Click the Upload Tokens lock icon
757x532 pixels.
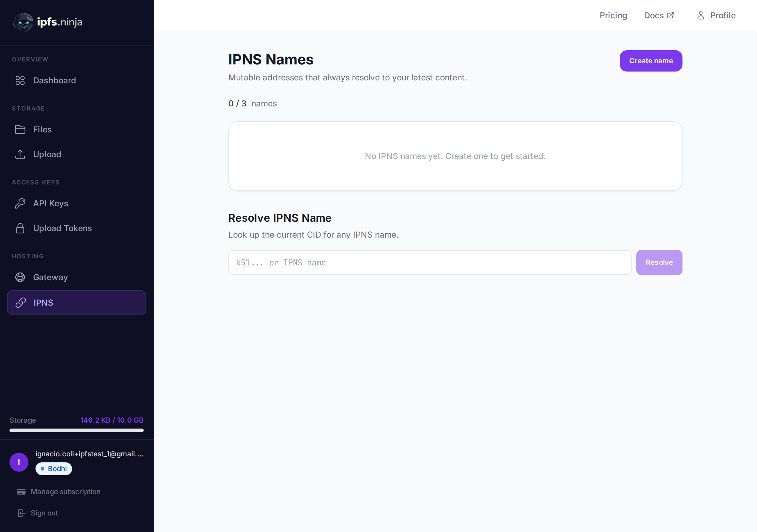(20, 228)
